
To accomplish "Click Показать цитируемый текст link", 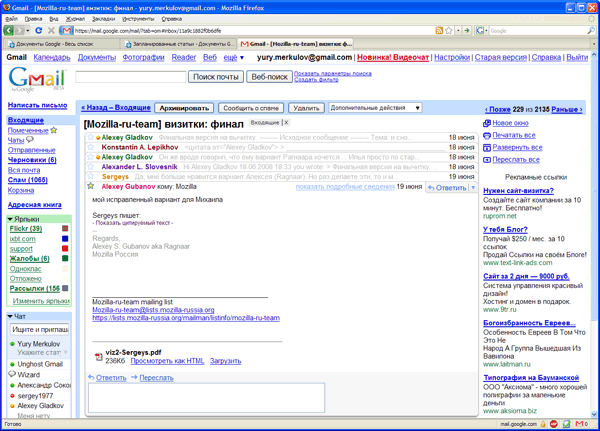I will pyautogui.click(x=133, y=223).
